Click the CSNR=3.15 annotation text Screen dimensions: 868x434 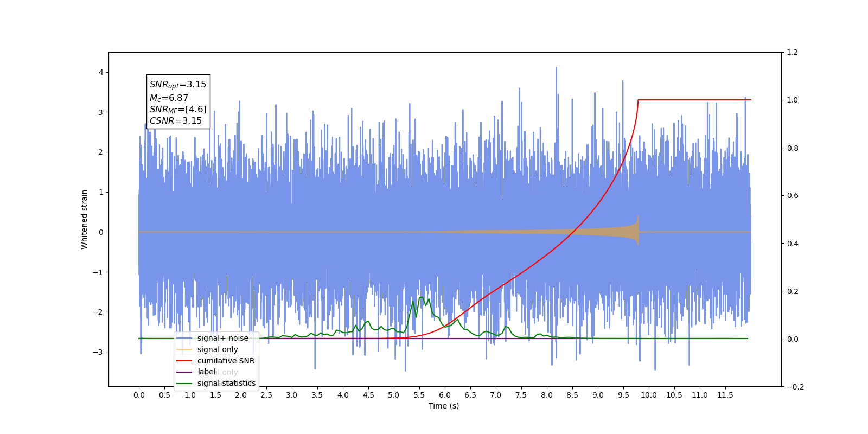176,120
